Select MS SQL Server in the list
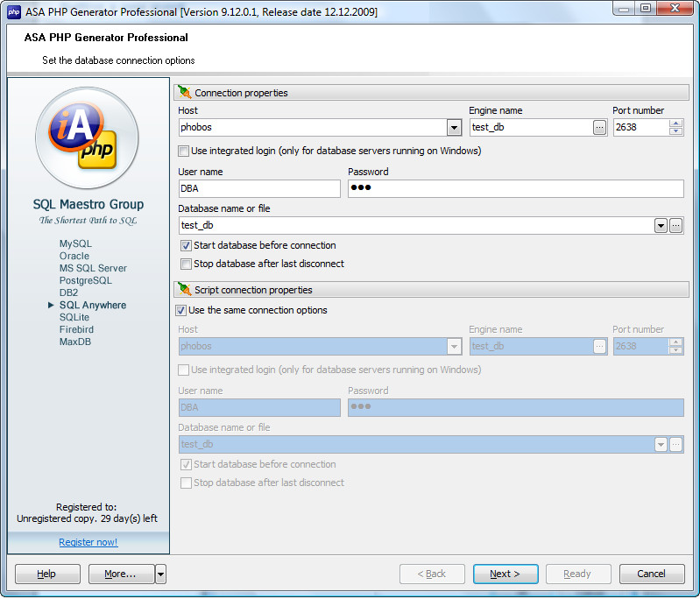This screenshot has height=599, width=700. [93, 268]
